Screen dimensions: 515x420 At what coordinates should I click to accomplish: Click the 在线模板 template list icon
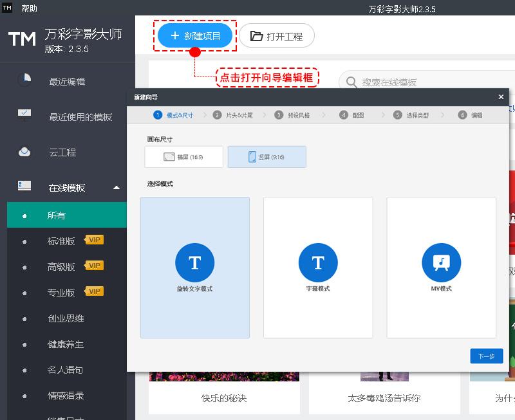23,185
